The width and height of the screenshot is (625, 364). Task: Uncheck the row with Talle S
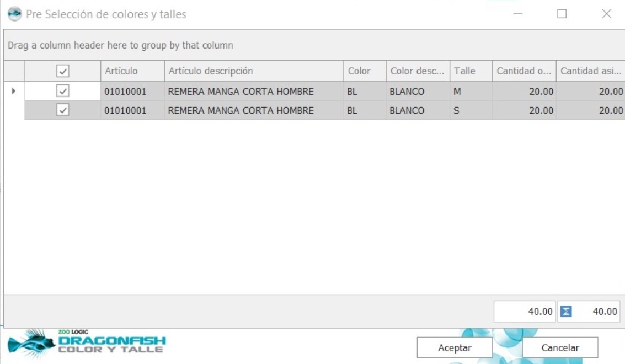[x=64, y=109]
